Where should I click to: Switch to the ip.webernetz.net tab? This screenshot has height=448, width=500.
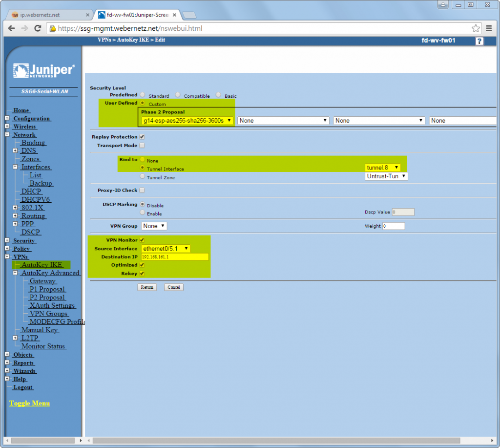(x=49, y=15)
